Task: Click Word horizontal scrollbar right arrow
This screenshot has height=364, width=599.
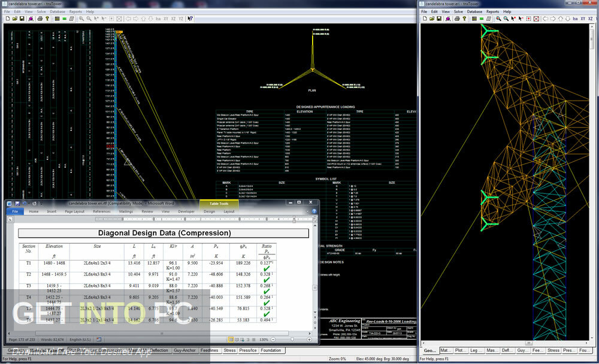Action: 310,333
